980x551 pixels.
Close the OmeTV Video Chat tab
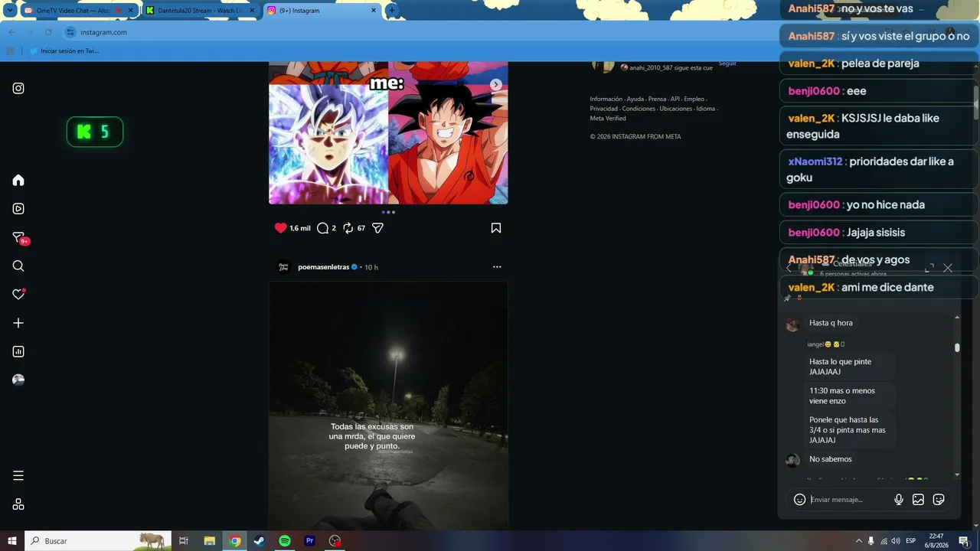click(131, 11)
